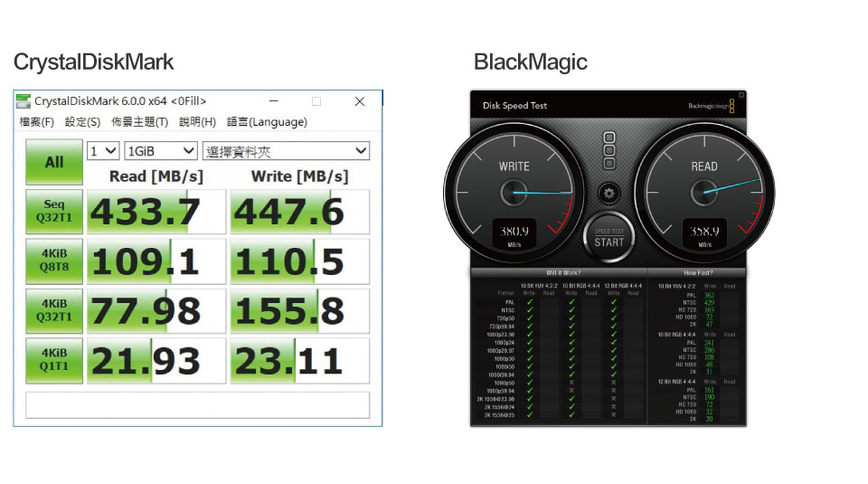Click the 10 Bit YUV 4:2:2 heading in How Fast
This screenshot has width=868, height=484.
coord(676,286)
